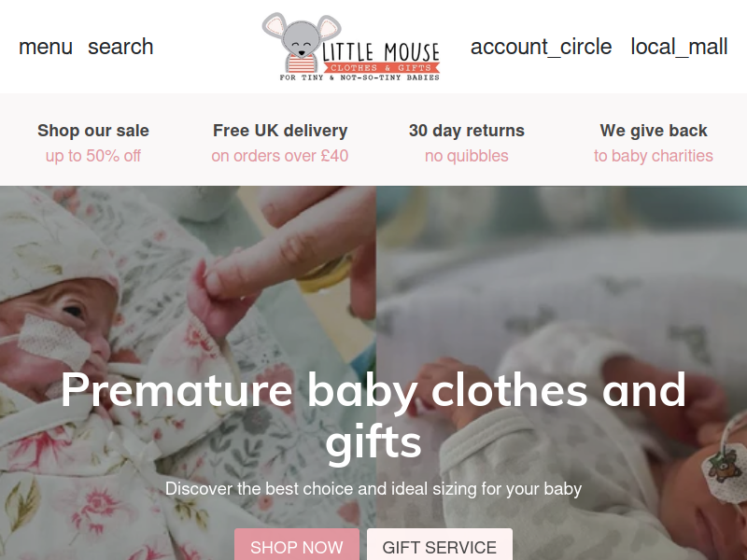This screenshot has width=747, height=560.
Task: Open the search icon
Action: [x=120, y=47]
